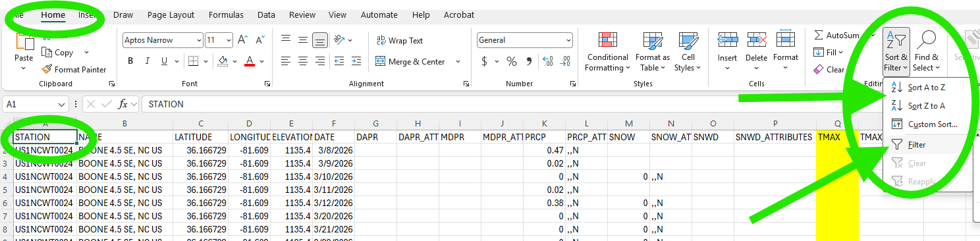Expand the Merge & Center arrow
The width and height of the screenshot is (980, 241).
click(x=458, y=61)
